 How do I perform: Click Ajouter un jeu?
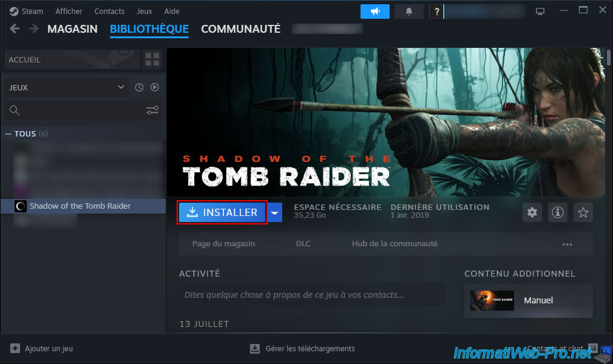pyautogui.click(x=49, y=348)
